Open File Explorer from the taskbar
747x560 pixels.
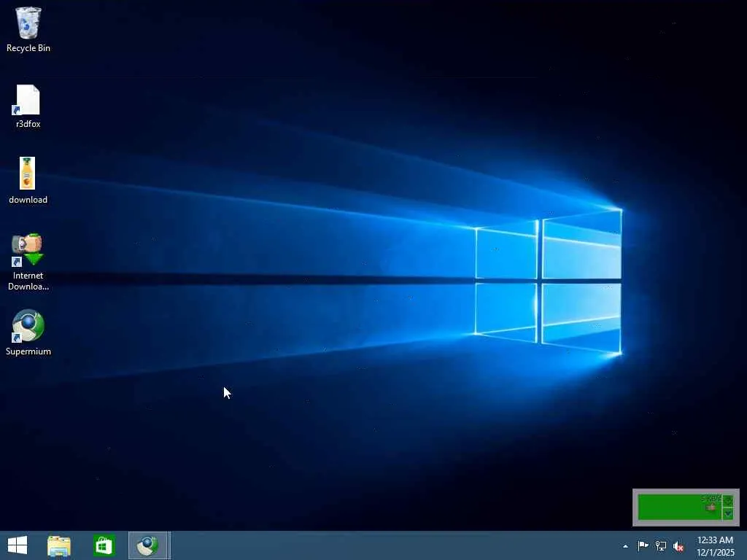59,545
